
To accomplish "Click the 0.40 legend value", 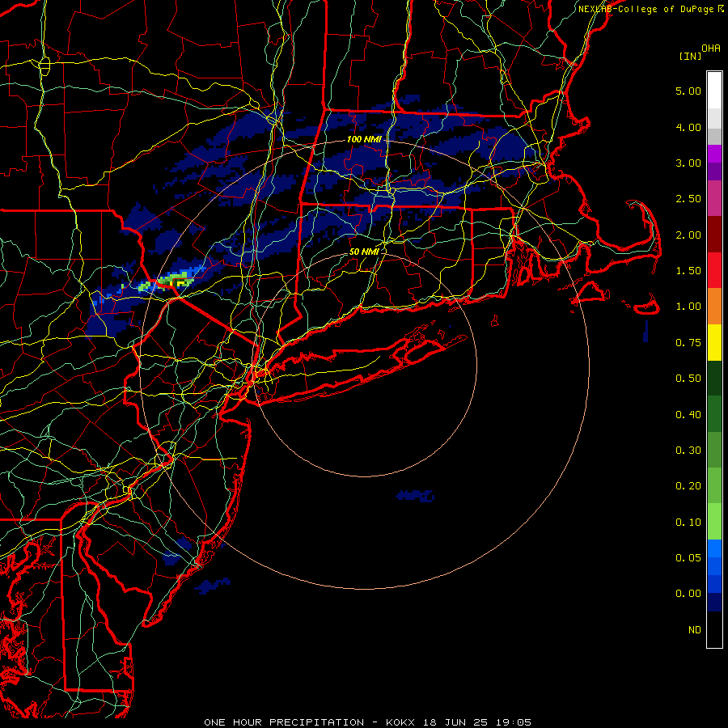I will point(688,415).
